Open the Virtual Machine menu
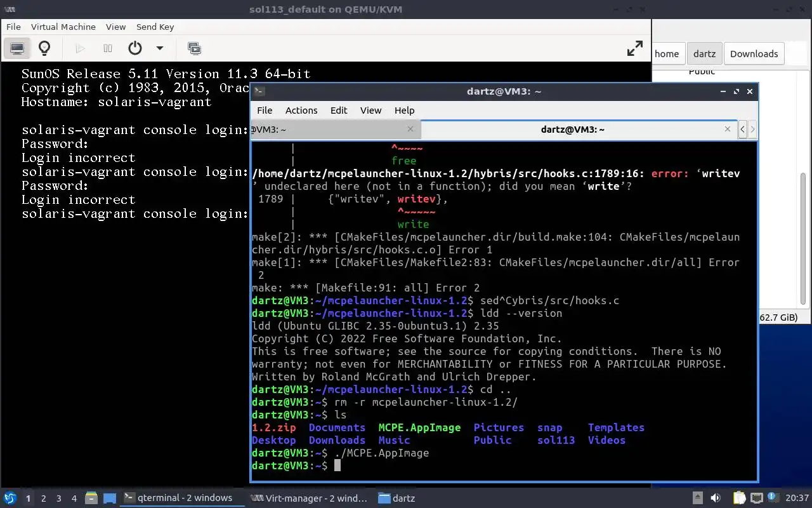 click(63, 27)
